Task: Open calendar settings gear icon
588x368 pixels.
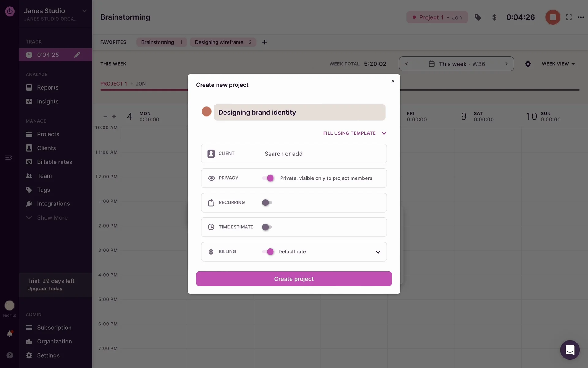Action: [528, 64]
